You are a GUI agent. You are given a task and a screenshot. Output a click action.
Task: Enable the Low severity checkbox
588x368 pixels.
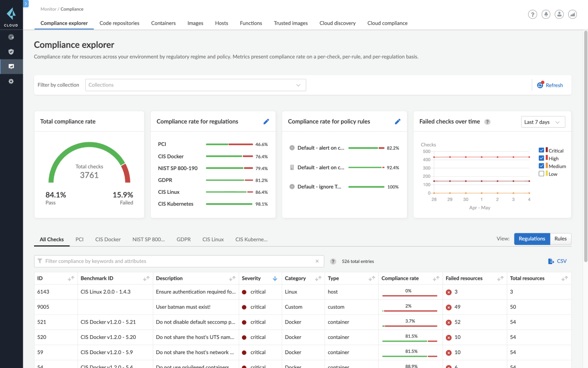[541, 174]
